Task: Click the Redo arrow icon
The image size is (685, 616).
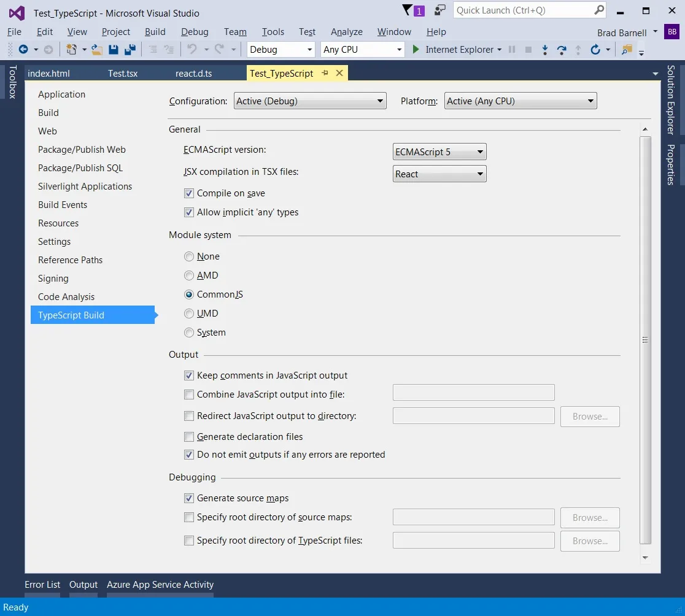Action: 219,49
